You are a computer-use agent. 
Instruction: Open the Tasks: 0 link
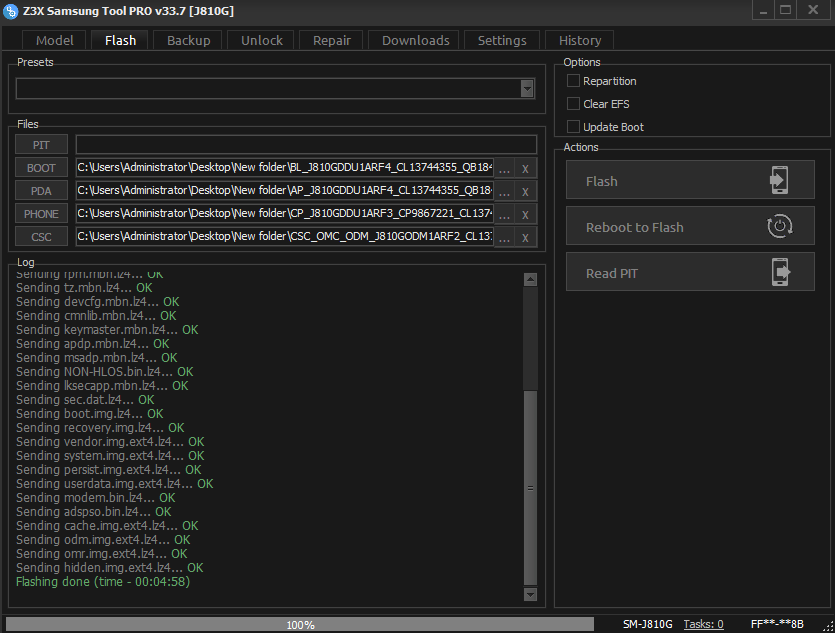click(703, 624)
